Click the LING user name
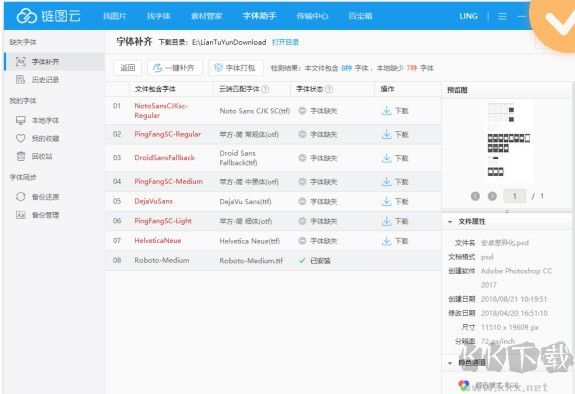575x394 pixels. coord(468,16)
